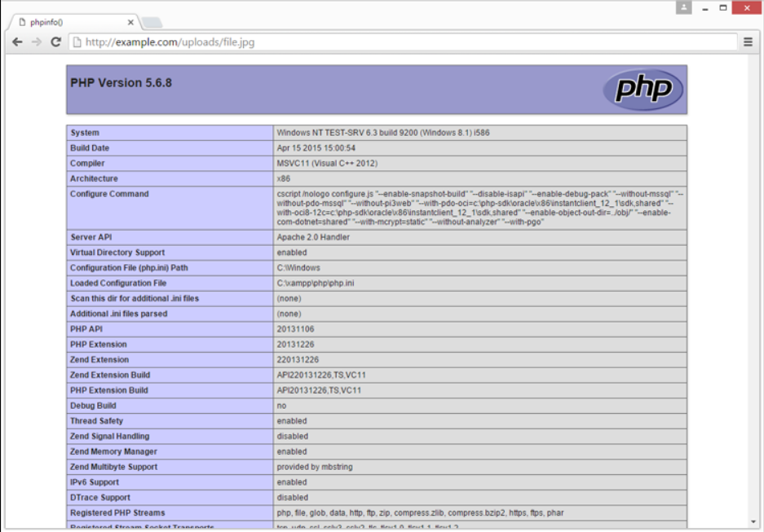The image size is (764, 532).
Task: Click the Forward navigation arrow
Action: (x=37, y=42)
